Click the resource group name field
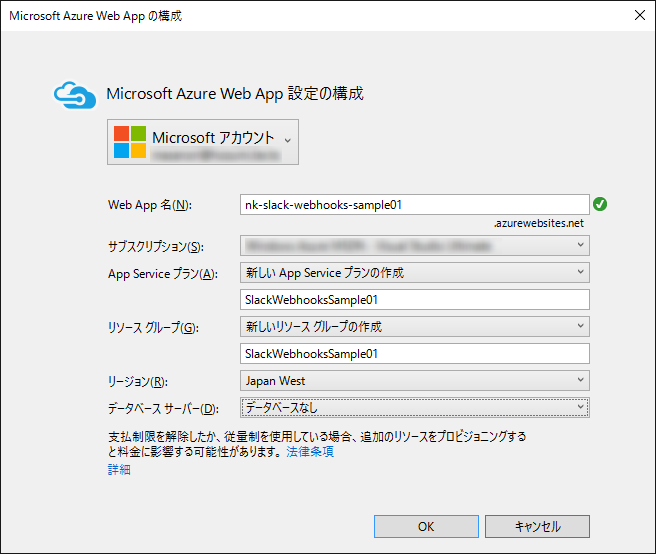This screenshot has height=554, width=656. tap(415, 354)
